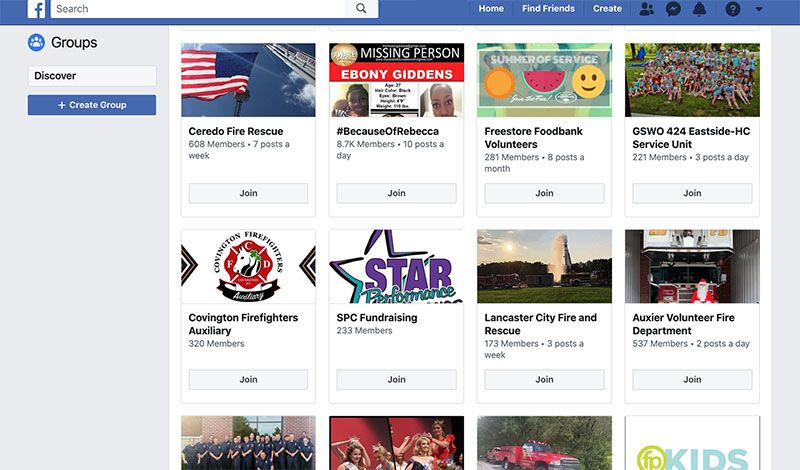Open Find Friends in top bar

tap(548, 9)
